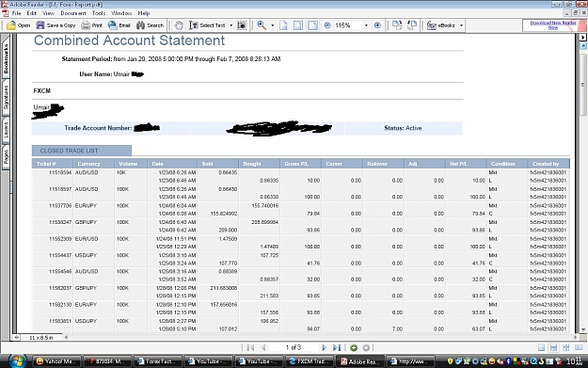Open the Window menu

(x=121, y=13)
